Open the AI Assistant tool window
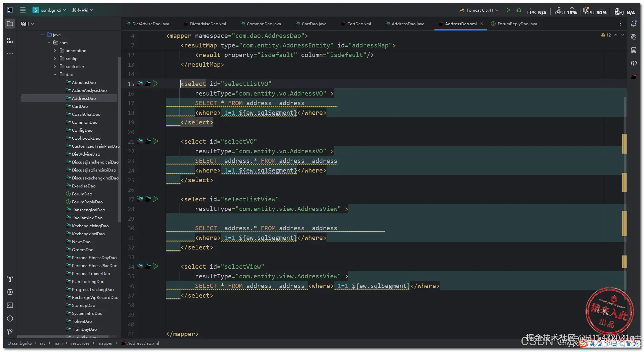Image resolution: width=644 pixels, height=352 pixels. coord(634,37)
